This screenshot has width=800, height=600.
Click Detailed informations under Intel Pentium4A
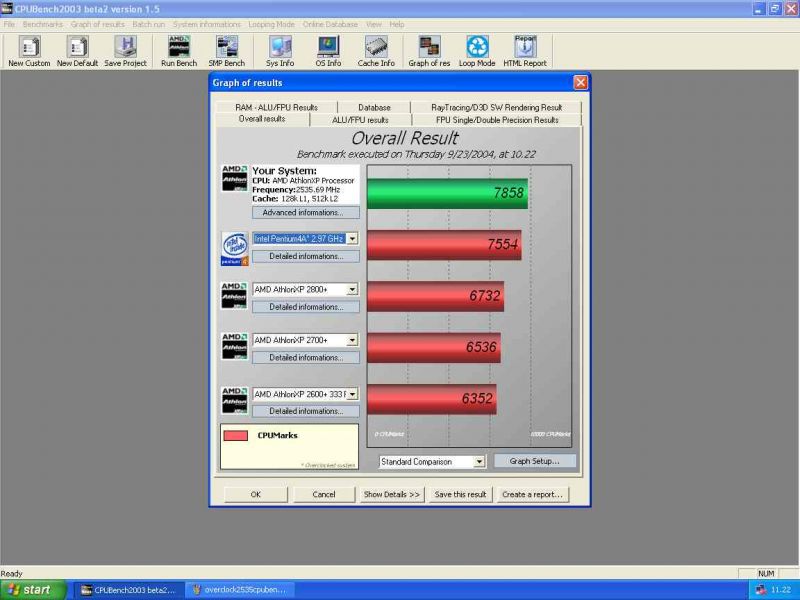306,256
